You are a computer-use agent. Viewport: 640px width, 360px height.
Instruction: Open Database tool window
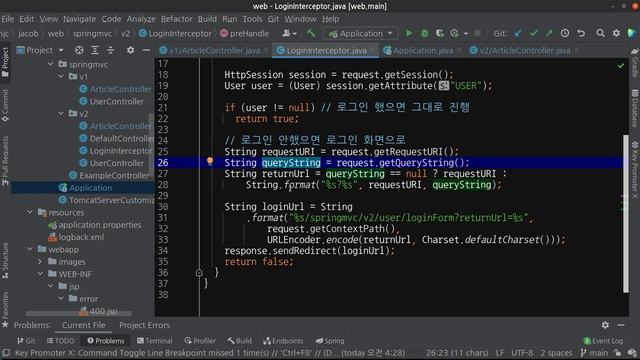(635, 109)
